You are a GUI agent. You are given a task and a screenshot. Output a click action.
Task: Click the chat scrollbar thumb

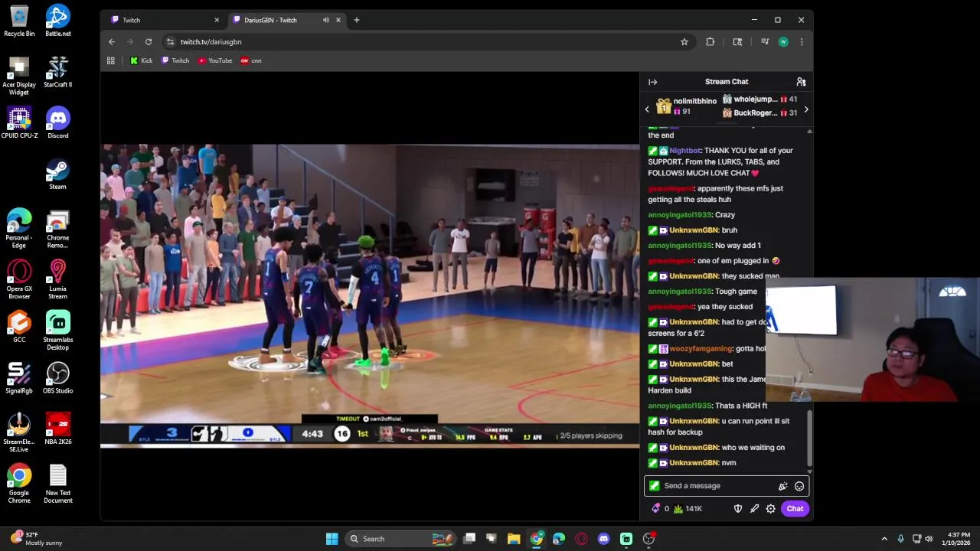click(809, 439)
